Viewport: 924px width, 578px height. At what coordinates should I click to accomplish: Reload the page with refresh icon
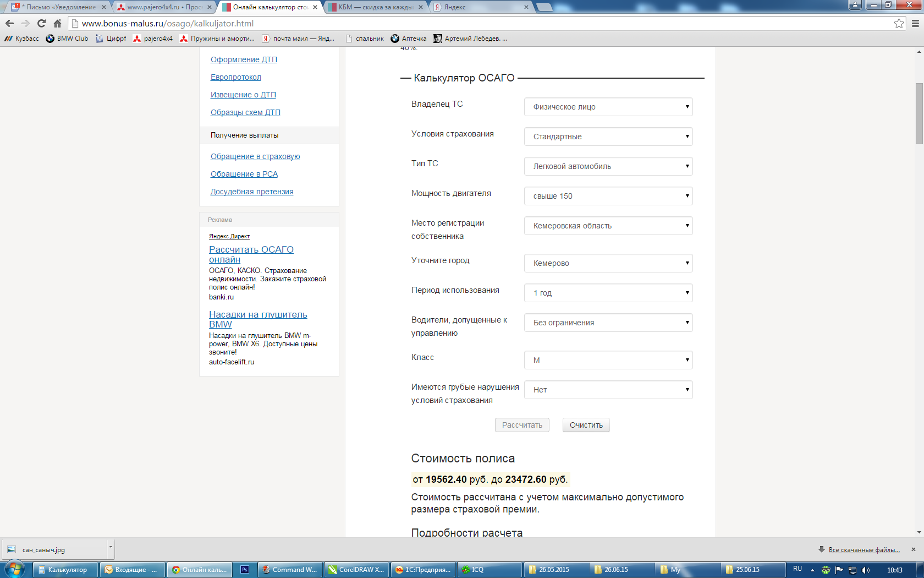[x=41, y=23]
